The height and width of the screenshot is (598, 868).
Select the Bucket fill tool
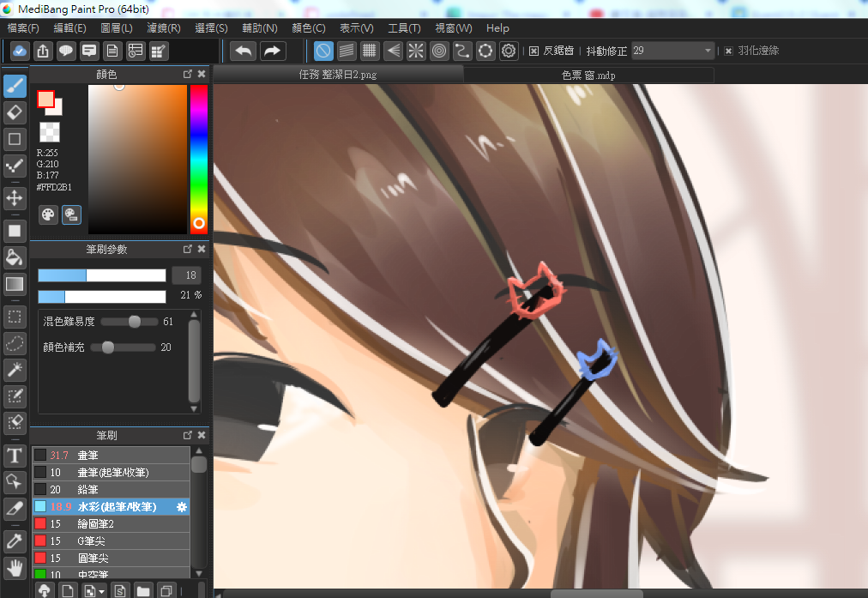15,257
